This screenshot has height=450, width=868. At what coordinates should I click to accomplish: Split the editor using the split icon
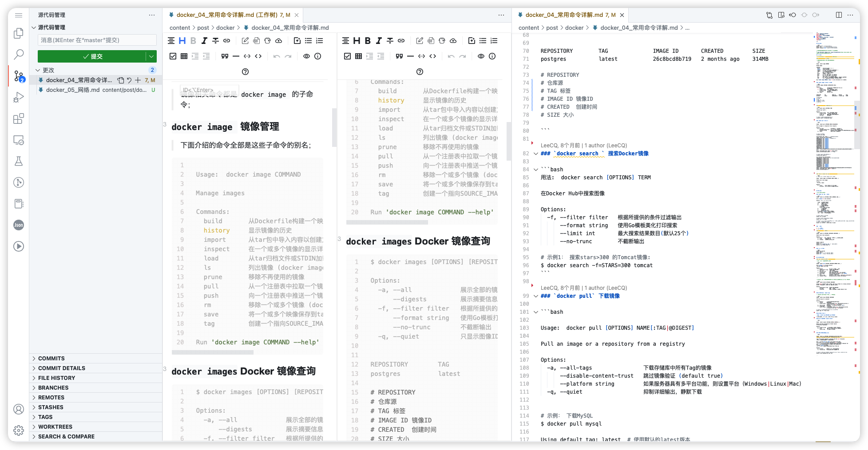[839, 15]
